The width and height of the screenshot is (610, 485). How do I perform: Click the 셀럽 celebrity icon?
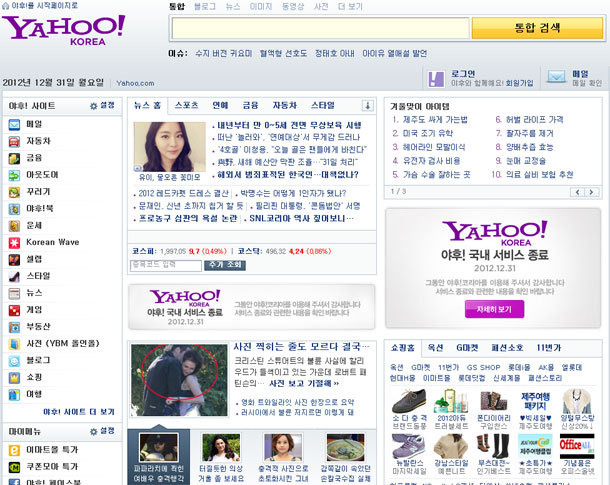click(14, 260)
